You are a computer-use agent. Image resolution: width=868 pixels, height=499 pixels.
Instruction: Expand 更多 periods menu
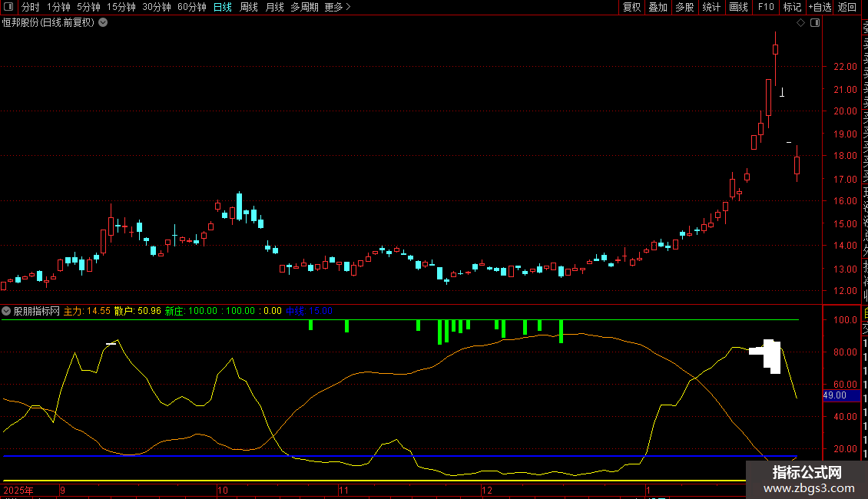point(337,7)
